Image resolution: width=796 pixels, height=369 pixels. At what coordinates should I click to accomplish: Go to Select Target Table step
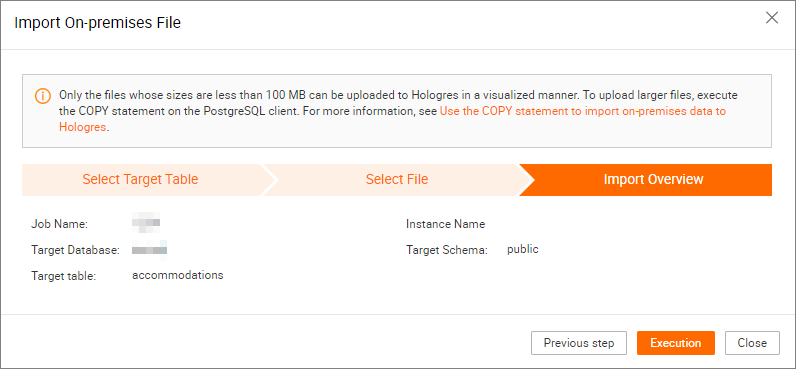point(141,179)
